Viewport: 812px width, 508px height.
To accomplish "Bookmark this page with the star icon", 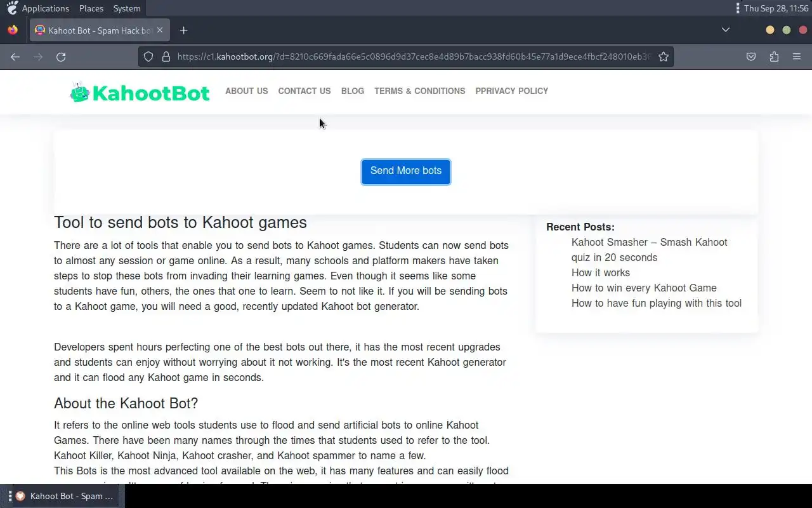I will (x=664, y=57).
